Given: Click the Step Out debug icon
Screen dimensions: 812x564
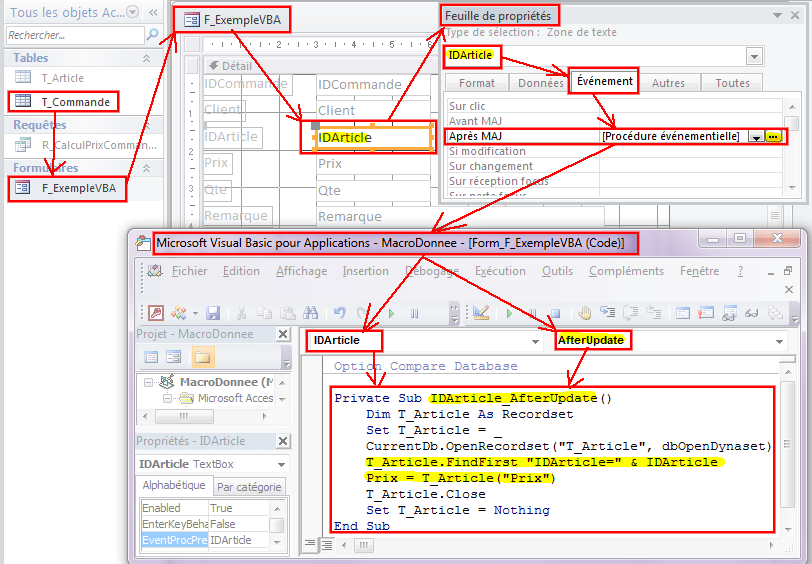Looking at the screenshot, I should coord(654,313).
